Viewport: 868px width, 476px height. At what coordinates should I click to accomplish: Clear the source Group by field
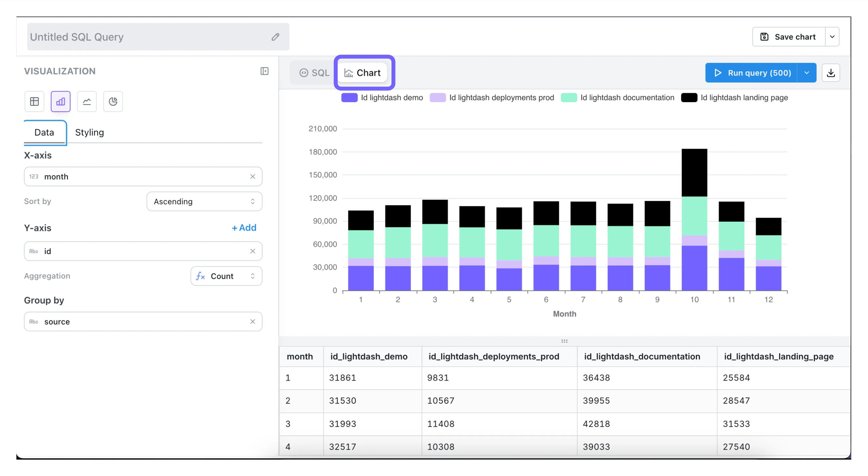252,322
